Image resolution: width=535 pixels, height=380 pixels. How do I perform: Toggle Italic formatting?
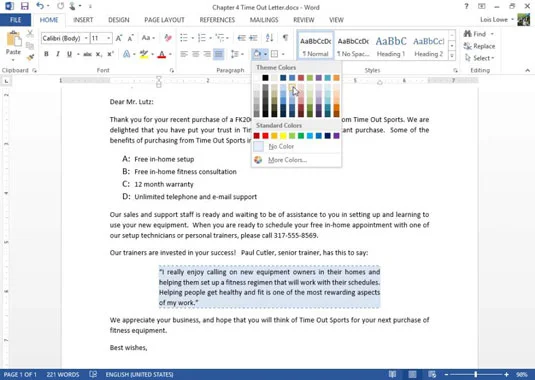coord(58,54)
